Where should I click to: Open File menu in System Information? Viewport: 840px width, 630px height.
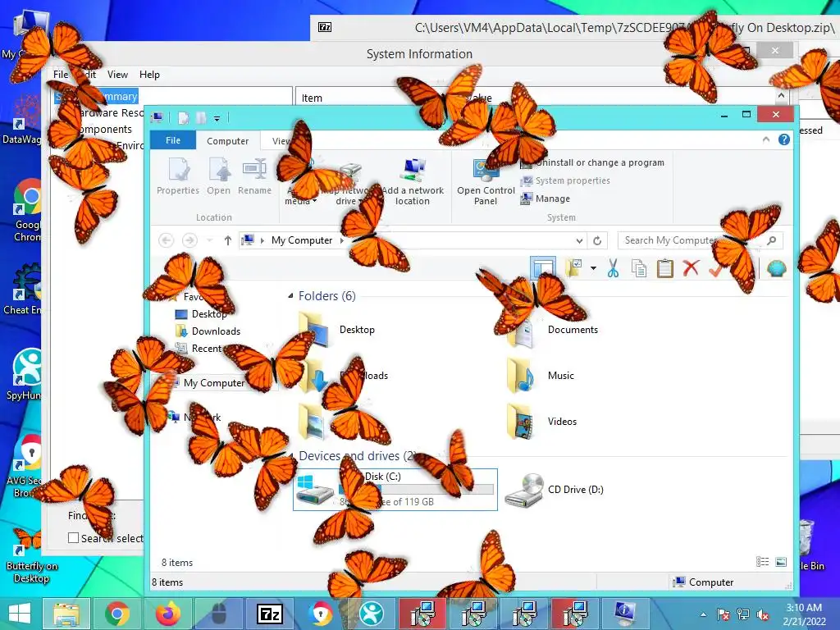61,75
